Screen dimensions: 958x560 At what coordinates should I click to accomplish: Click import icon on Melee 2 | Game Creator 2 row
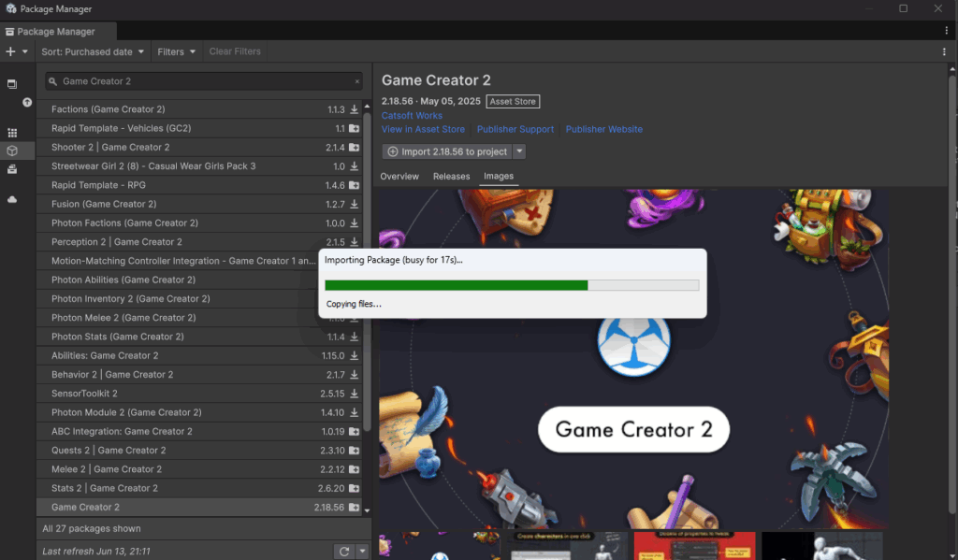point(354,469)
